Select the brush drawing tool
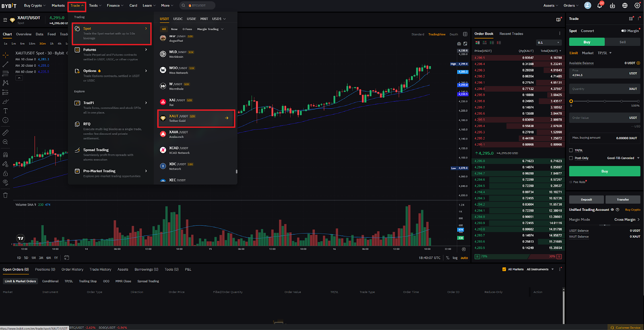Viewport: 644px width, 330px height. pos(6,101)
